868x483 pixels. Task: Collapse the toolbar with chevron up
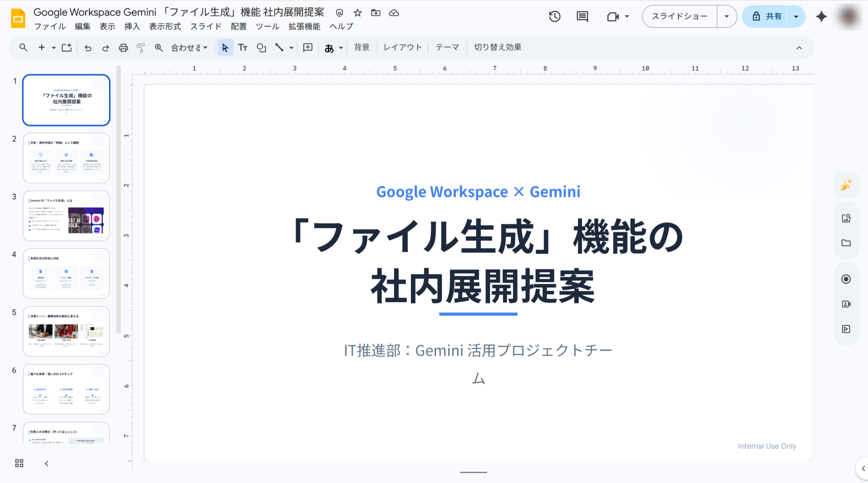click(x=799, y=48)
